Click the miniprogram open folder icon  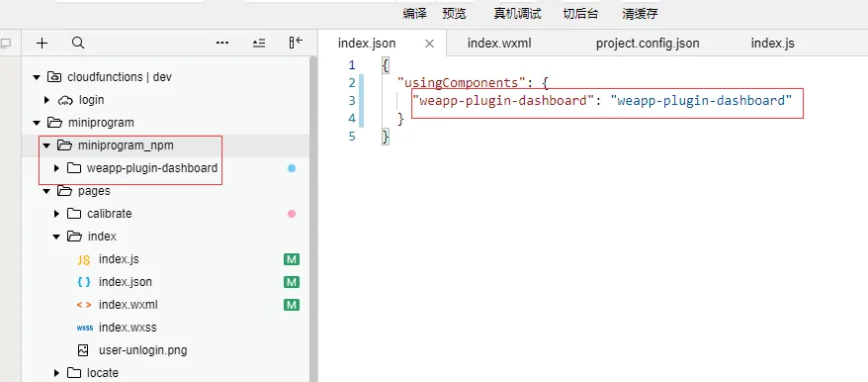[54, 123]
